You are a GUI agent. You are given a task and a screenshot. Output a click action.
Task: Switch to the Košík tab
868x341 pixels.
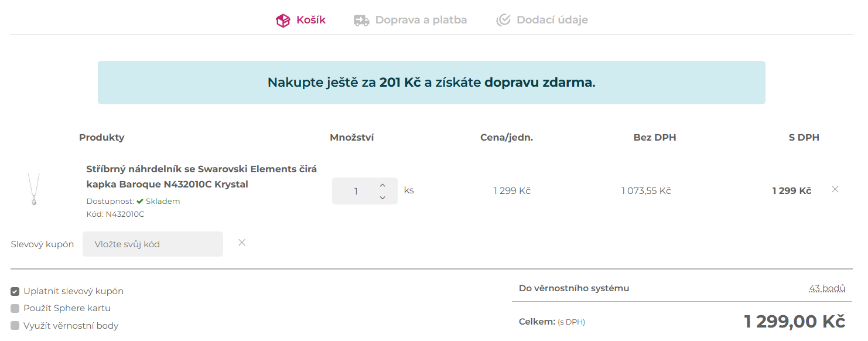coord(310,19)
